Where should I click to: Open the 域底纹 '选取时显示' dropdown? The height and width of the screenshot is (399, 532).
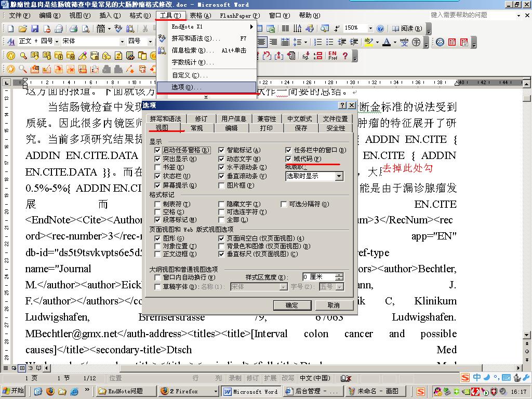pos(339,176)
